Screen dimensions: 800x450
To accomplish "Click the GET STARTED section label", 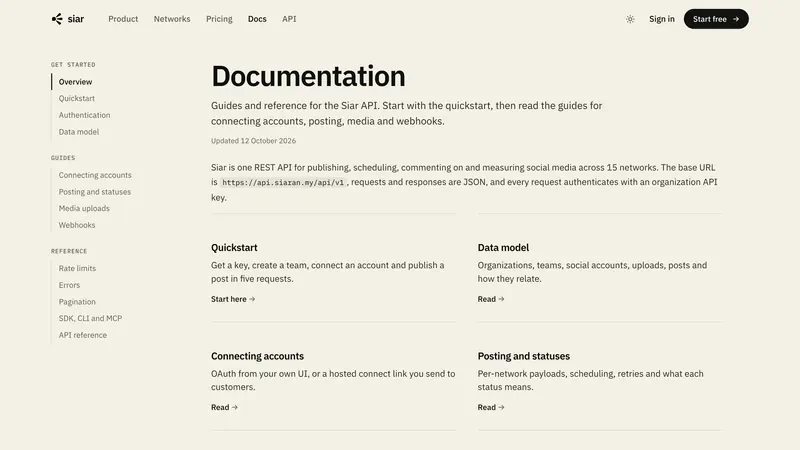I will coord(73,65).
